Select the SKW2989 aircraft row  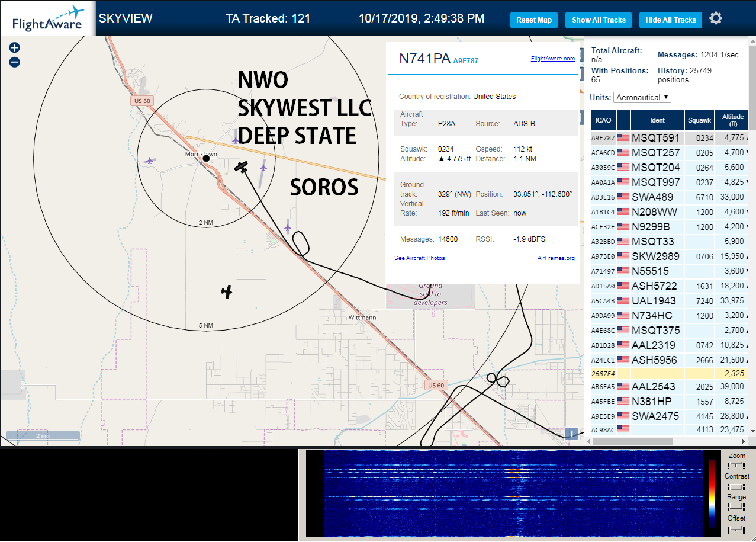pyautogui.click(x=670, y=256)
